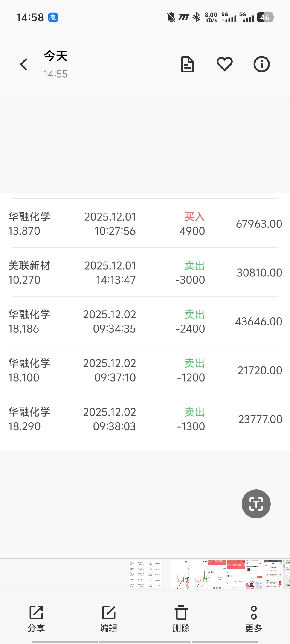Screen dimensions: 290x644
Task: Tap the 今天 title text
Action: (55, 56)
